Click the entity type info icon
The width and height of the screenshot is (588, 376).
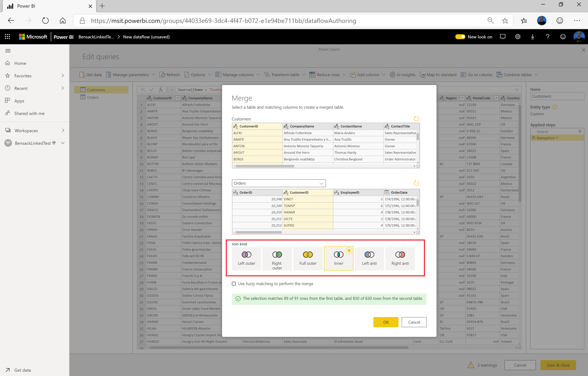click(554, 107)
